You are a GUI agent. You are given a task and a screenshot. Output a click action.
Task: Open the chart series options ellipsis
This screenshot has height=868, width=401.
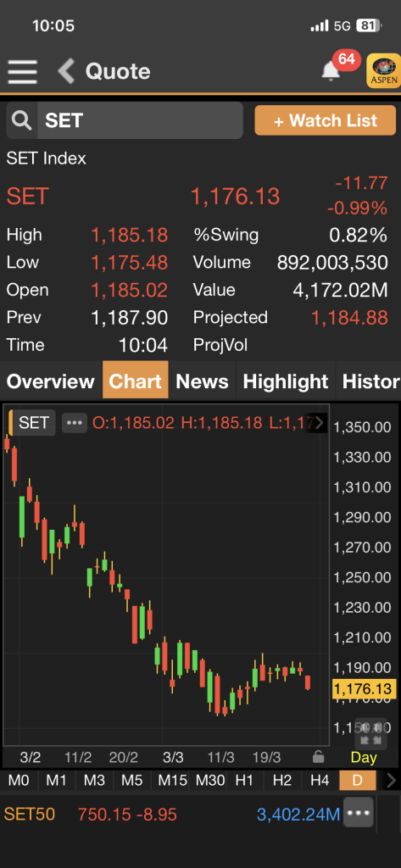pyautogui.click(x=75, y=423)
